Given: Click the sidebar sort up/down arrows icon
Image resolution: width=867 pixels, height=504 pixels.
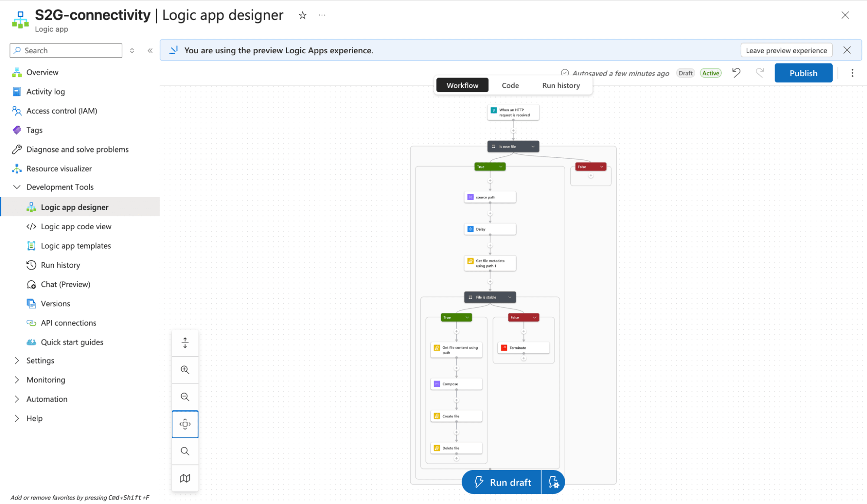Looking at the screenshot, I should 132,51.
